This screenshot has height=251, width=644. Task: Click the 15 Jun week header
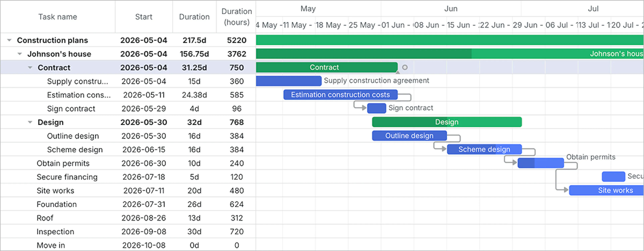[463, 25]
